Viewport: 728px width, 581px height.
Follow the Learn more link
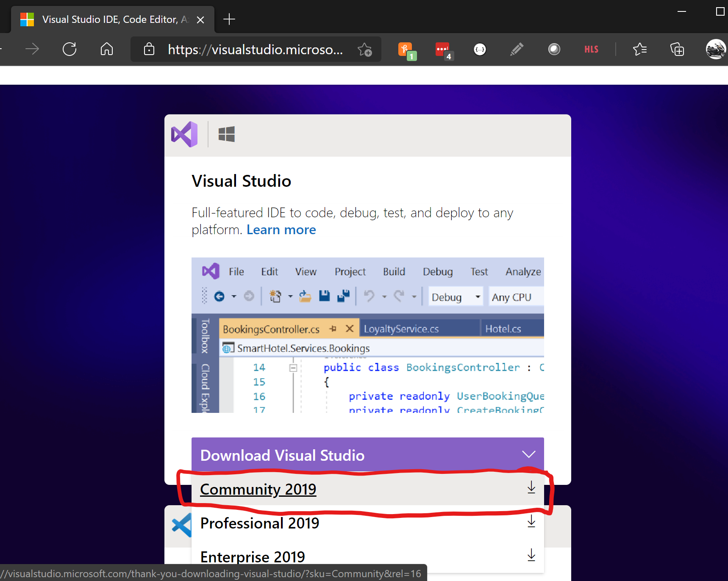pyautogui.click(x=281, y=230)
